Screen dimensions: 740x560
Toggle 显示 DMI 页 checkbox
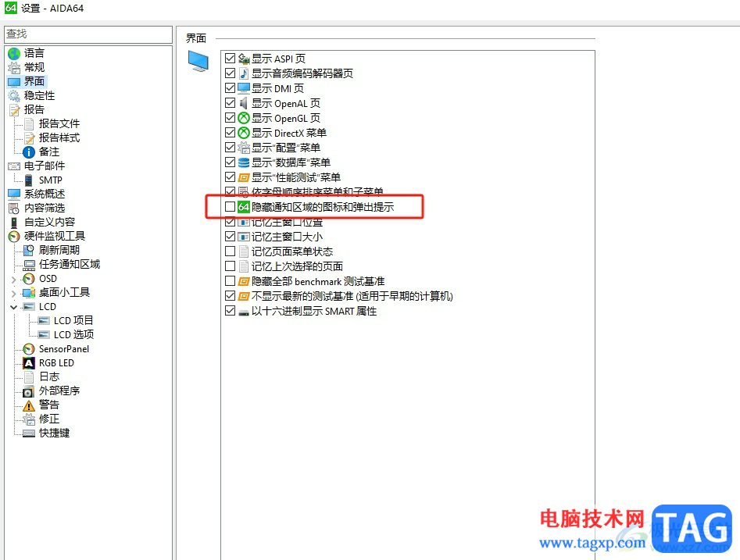point(230,88)
